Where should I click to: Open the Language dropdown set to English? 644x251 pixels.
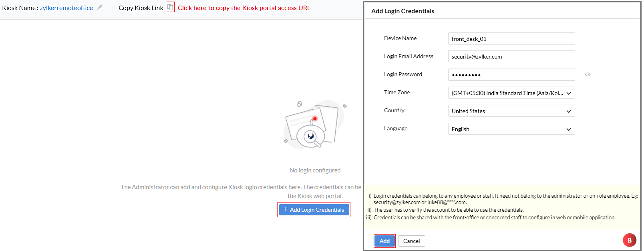[x=511, y=129]
